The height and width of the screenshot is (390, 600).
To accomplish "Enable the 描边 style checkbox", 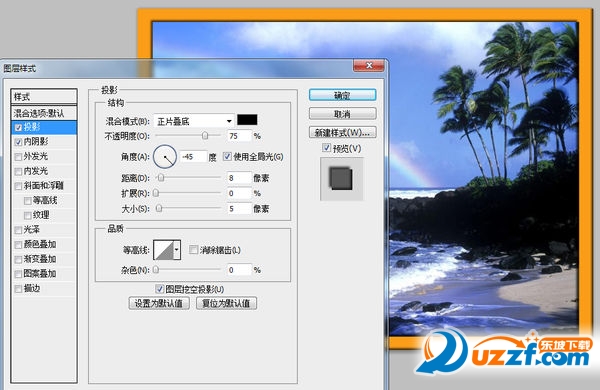I will click(x=18, y=289).
